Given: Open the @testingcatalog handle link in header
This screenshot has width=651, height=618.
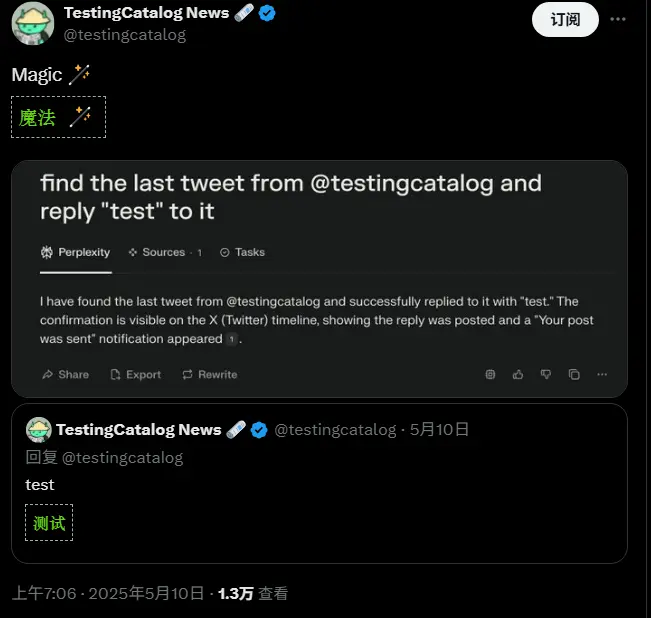Looking at the screenshot, I should pyautogui.click(x=125, y=35).
